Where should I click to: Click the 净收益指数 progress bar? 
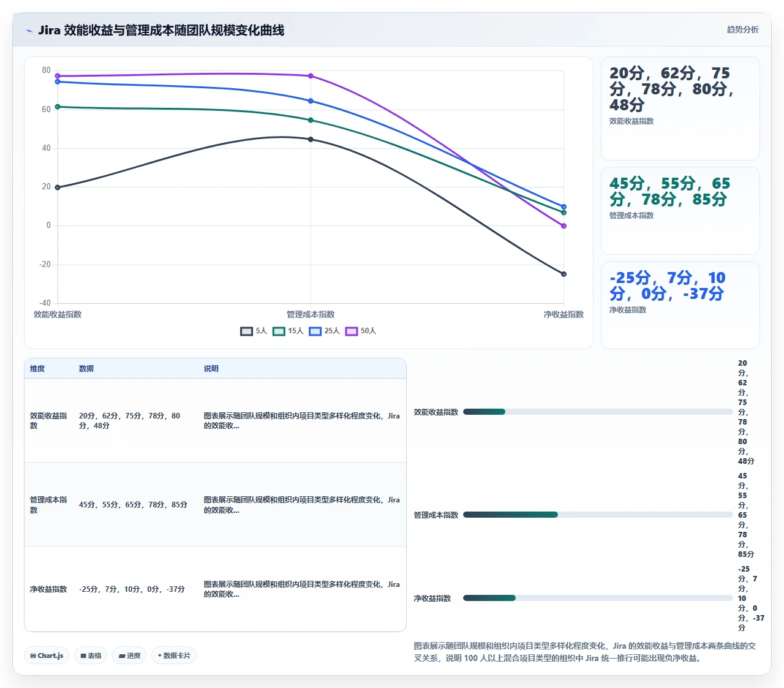598,598
